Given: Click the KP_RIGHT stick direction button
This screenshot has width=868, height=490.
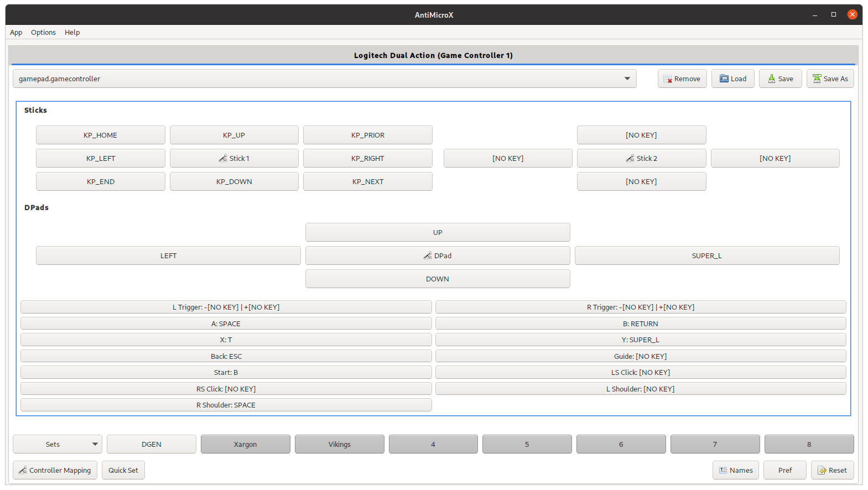Looking at the screenshot, I should (368, 158).
